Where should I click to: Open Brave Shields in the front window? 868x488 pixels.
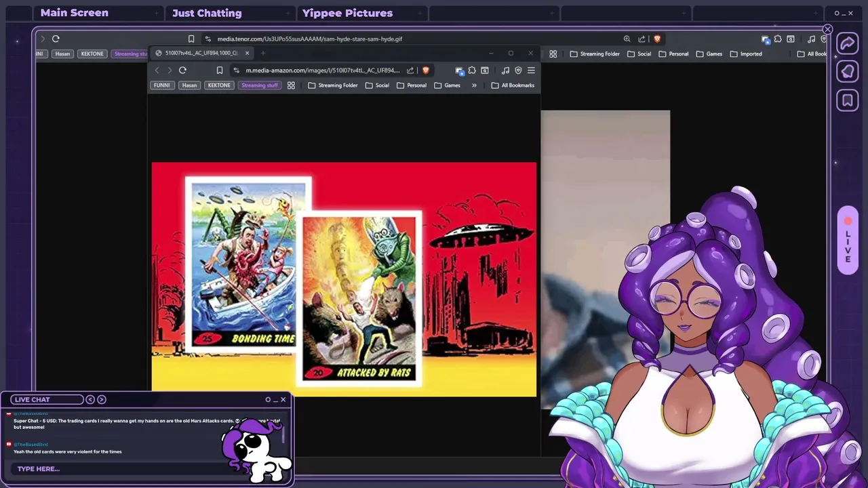(426, 70)
